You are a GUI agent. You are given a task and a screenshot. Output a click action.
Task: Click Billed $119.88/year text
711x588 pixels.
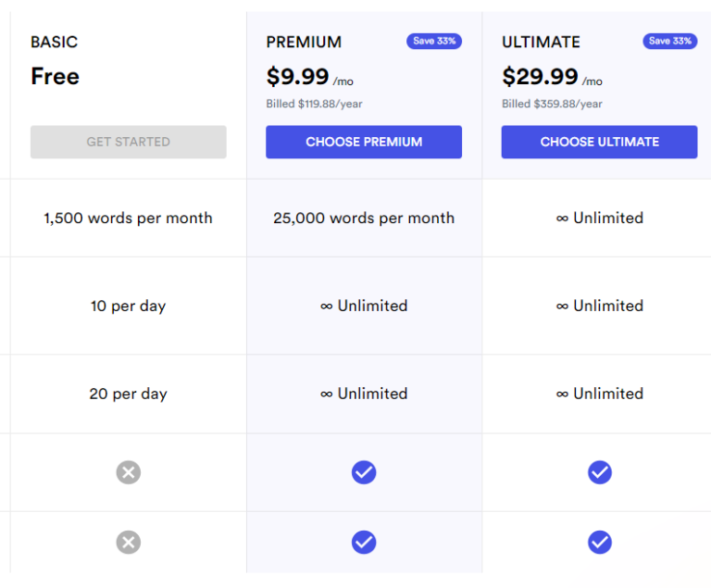tap(314, 104)
